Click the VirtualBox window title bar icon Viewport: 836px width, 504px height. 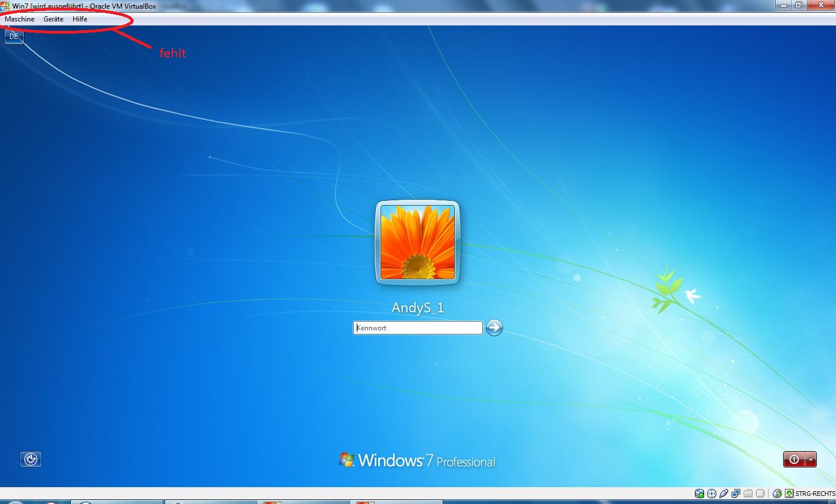5,6
